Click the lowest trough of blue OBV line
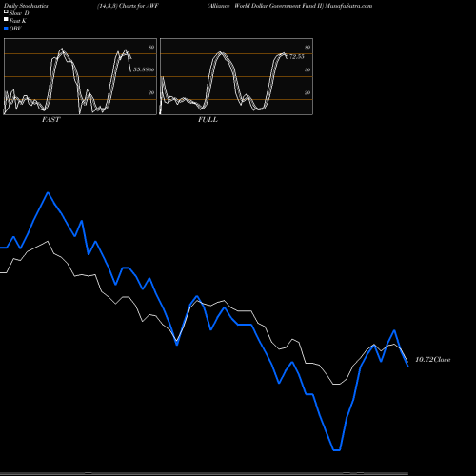The image size is (476, 476). pos(337,450)
